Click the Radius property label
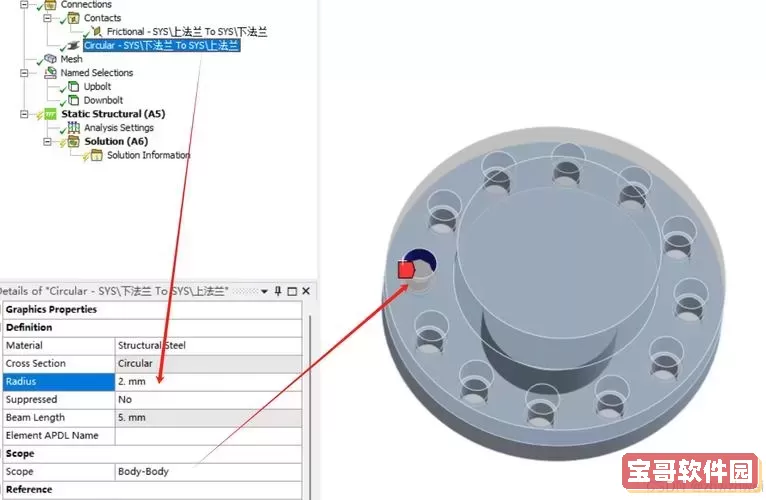This screenshot has width=766, height=500. tap(59, 382)
